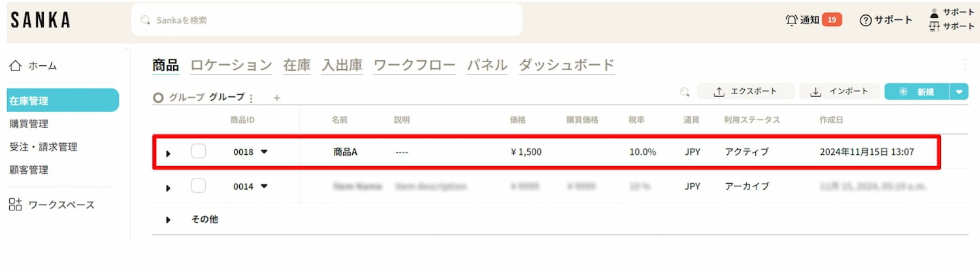Open the dropdown arrow beside 新規 button
This screenshot has width=980, height=272.
[x=958, y=92]
